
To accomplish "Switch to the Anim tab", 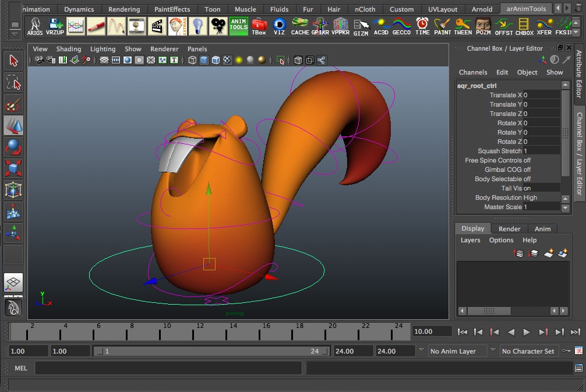I will coord(543,228).
